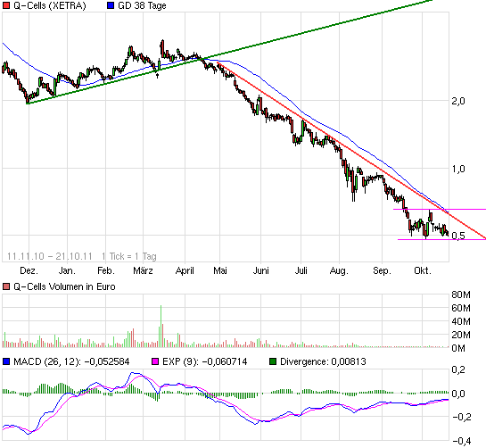The image size is (486, 448).
Task: Click the '60M' volume axis value
Action: [461, 308]
